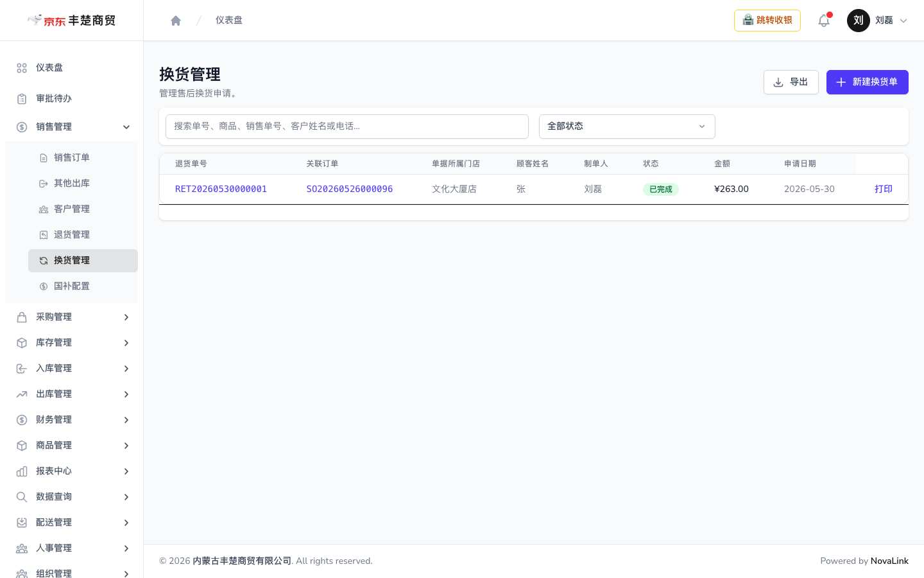The height and width of the screenshot is (578, 924).
Task: Click the 销售管理 coin icon
Action: [x=22, y=127]
